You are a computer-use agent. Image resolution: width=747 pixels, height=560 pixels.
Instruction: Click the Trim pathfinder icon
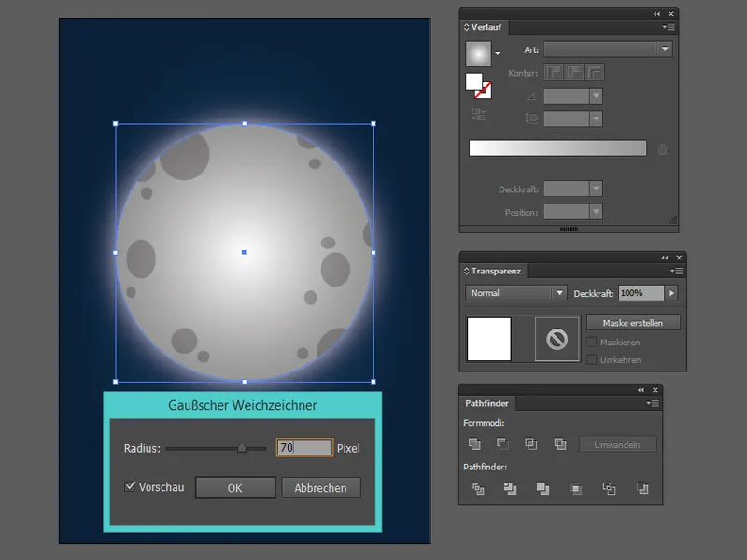point(510,488)
